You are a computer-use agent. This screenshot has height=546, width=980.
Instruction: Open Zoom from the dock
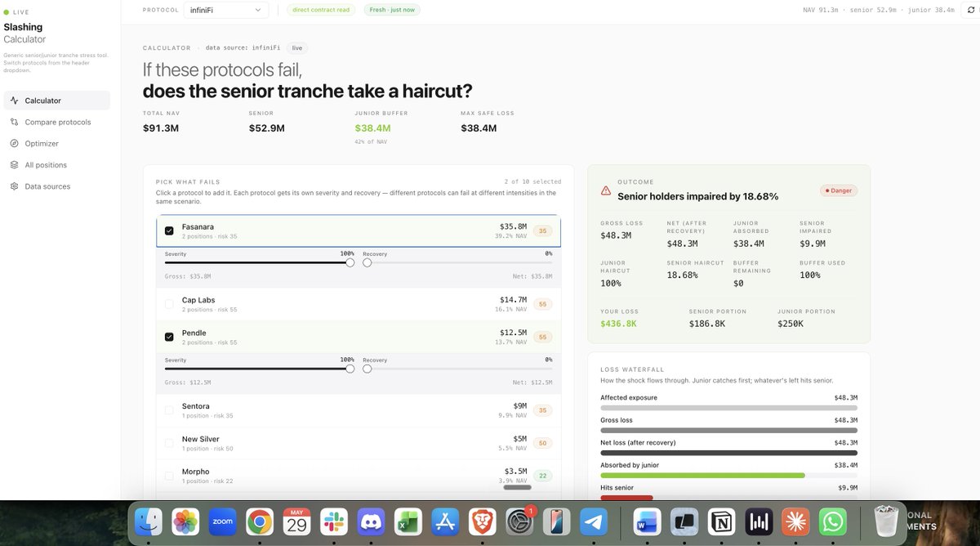[223, 522]
